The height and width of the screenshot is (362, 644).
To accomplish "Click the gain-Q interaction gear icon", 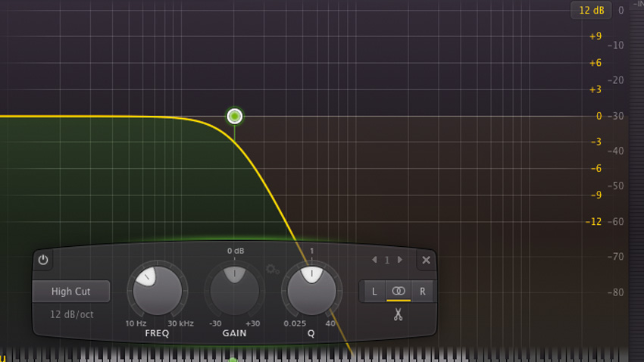I will 272,270.
